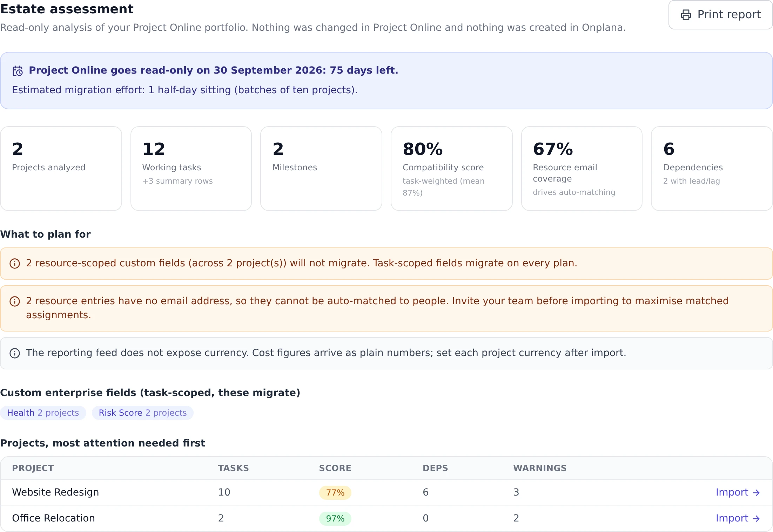Screen dimensions: 773x532
Task: Click the deps value 0 for Office Relocation
Action: pyautogui.click(x=426, y=518)
